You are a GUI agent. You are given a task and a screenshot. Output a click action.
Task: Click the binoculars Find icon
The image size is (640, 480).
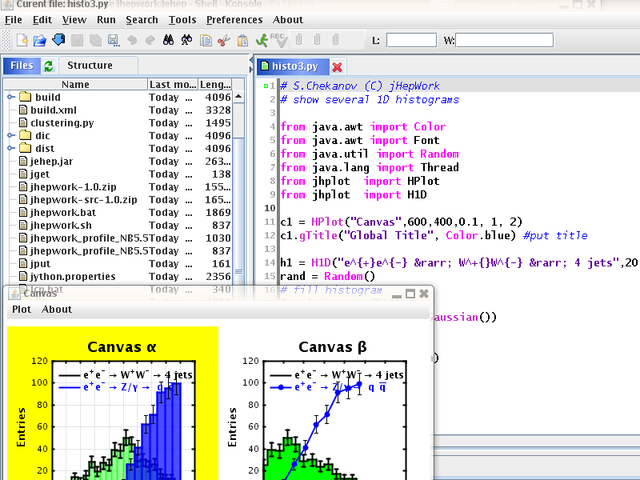click(169, 41)
